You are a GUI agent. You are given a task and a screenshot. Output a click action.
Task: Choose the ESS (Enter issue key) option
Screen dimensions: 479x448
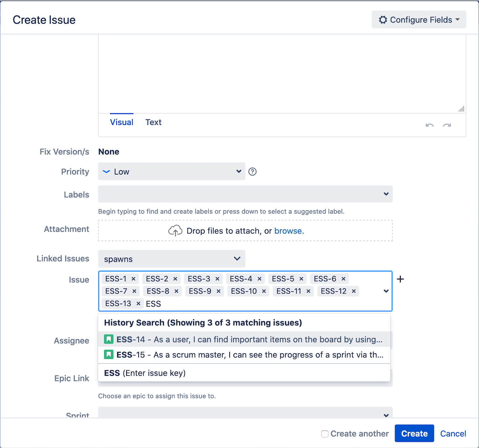pyautogui.click(x=244, y=373)
